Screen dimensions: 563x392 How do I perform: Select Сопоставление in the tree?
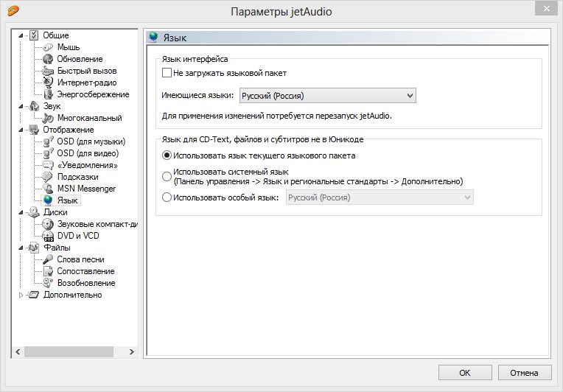click(85, 271)
